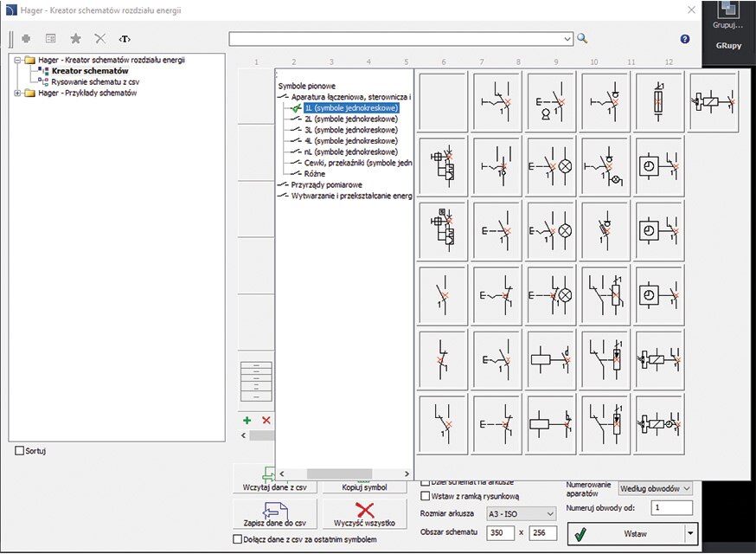Enable the Sortuj checkbox
Viewport: 756px width, 554px height.
21,451
